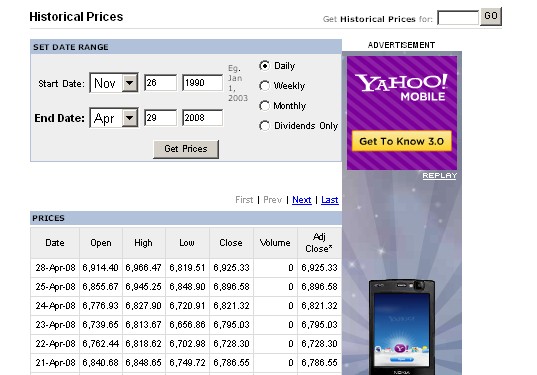Click the 22-Apr-08 date cell
Screen dimensions: 537x375
coord(55,343)
